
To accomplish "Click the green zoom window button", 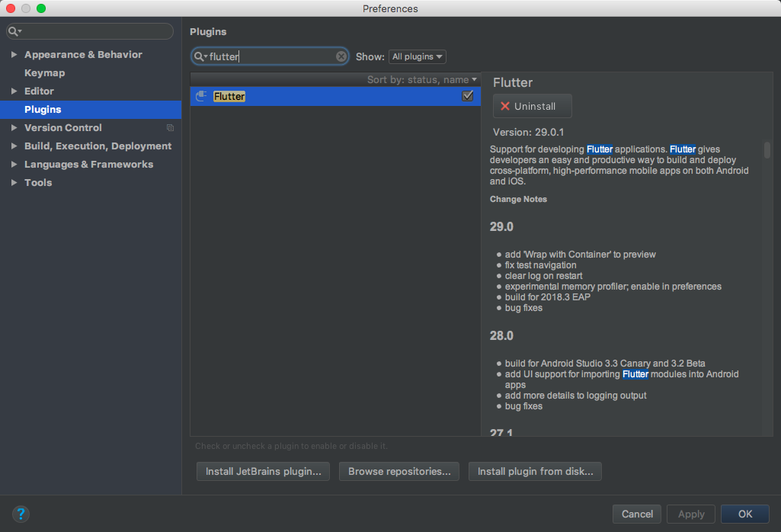I will [41, 8].
